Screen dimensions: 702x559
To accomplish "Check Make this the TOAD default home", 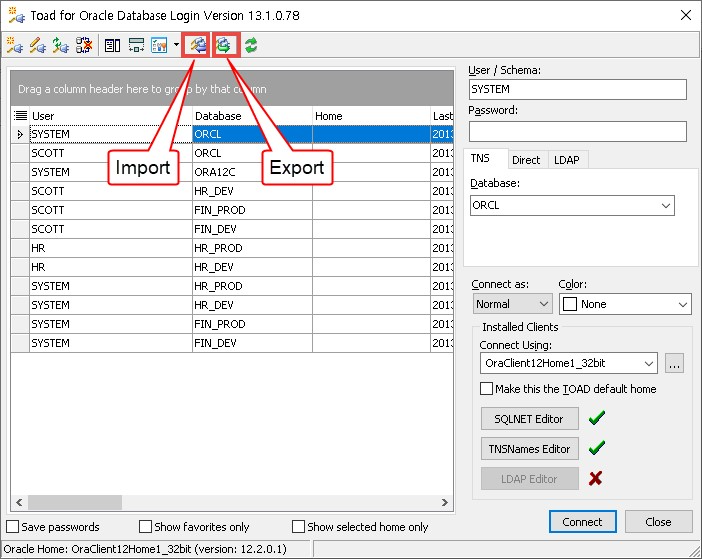I will tap(486, 388).
